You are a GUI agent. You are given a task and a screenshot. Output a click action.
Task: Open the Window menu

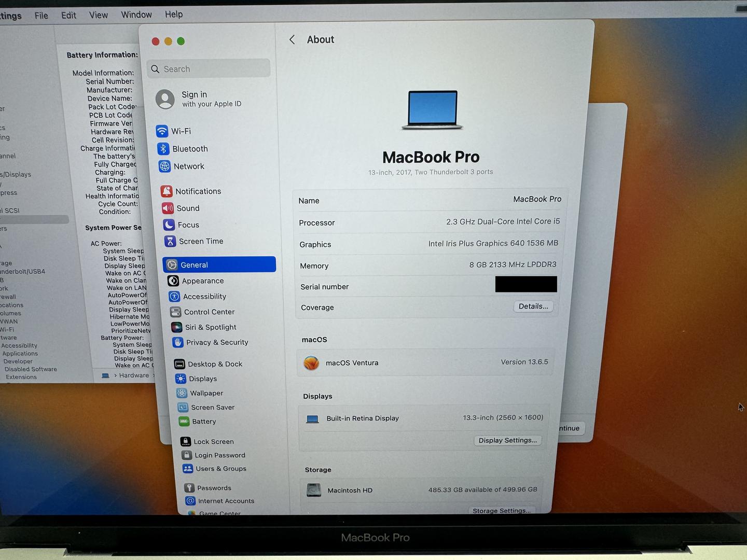coord(136,15)
